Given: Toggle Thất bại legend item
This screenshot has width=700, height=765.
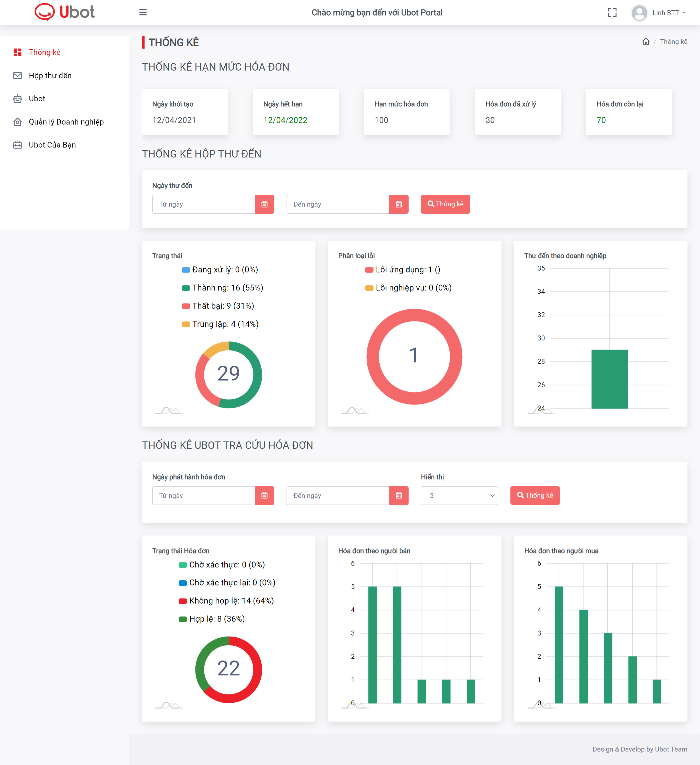Looking at the screenshot, I should click(218, 306).
